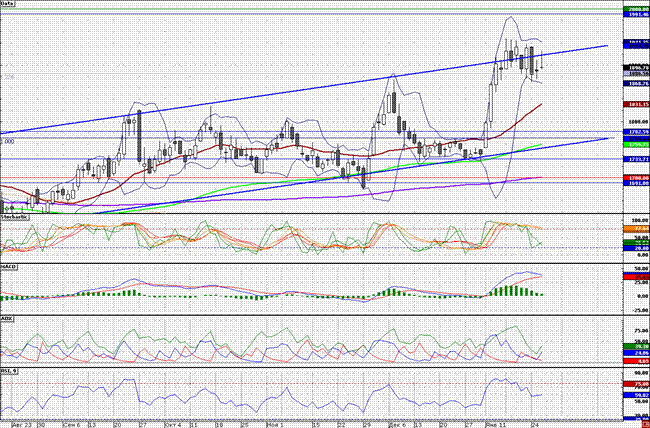Click the dark red 1831.15 moving average tag
This screenshot has width=650, height=428.
point(636,105)
